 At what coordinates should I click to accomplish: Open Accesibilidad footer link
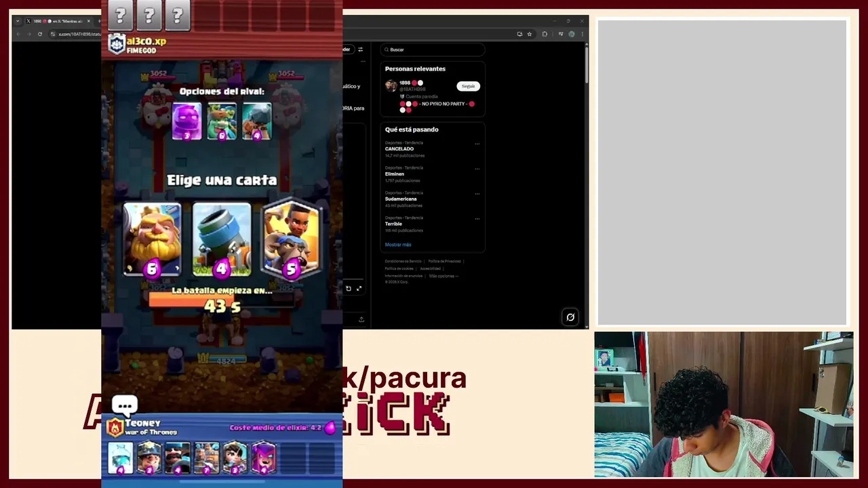(x=430, y=268)
